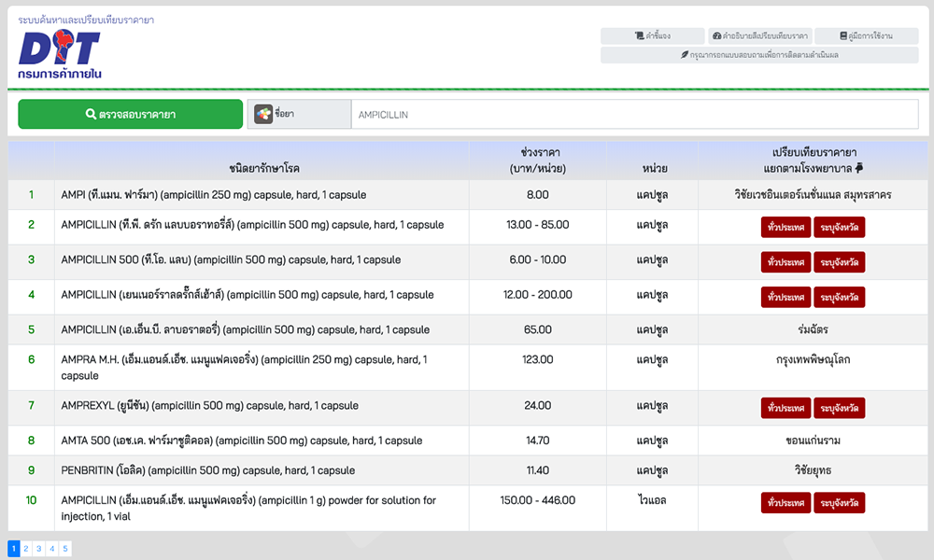934x560 pixels.
Task: Select the AMPICILLIN (เอ.เอ็น.บี. ลาบอราตอรี่) drug name
Action: coord(246,329)
